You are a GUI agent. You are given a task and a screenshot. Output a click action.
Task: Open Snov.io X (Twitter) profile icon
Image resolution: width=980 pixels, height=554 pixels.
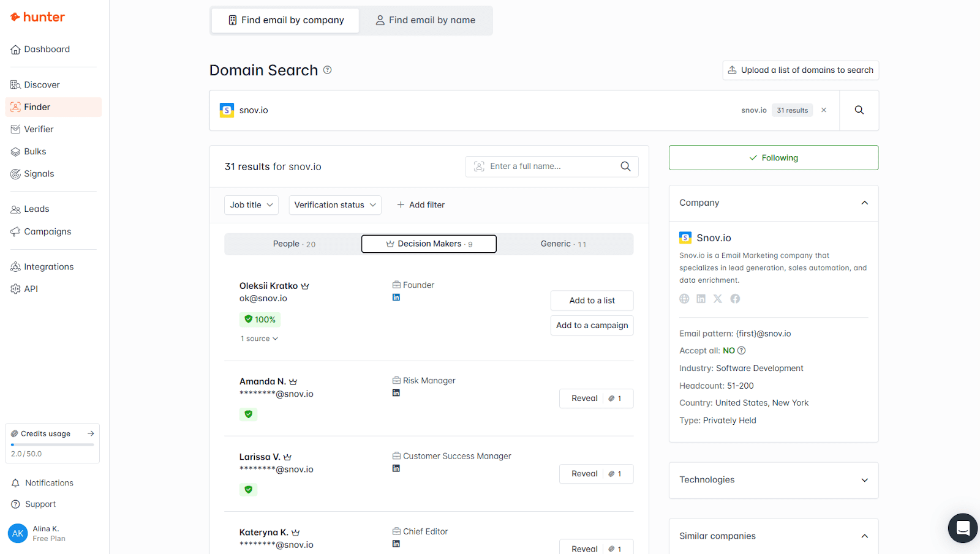click(718, 299)
